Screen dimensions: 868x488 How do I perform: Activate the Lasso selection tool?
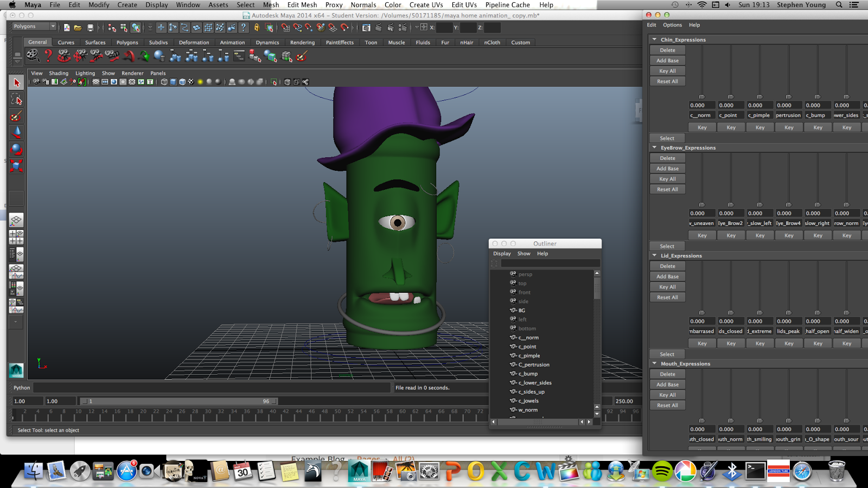tap(16, 99)
